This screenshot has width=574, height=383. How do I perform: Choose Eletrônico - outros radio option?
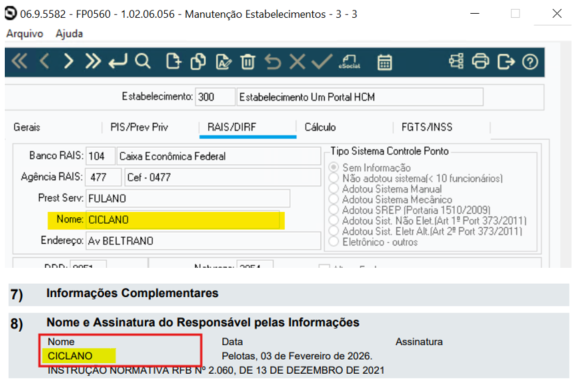tap(333, 242)
